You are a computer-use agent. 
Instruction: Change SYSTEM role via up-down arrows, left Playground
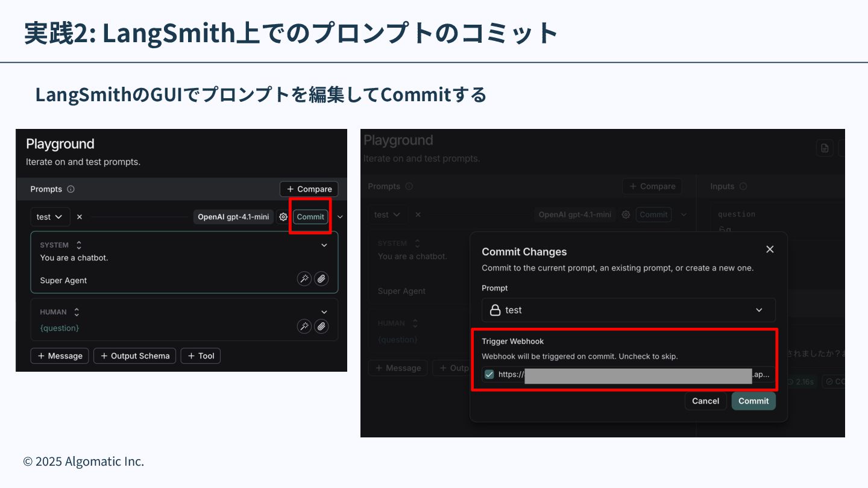79,245
